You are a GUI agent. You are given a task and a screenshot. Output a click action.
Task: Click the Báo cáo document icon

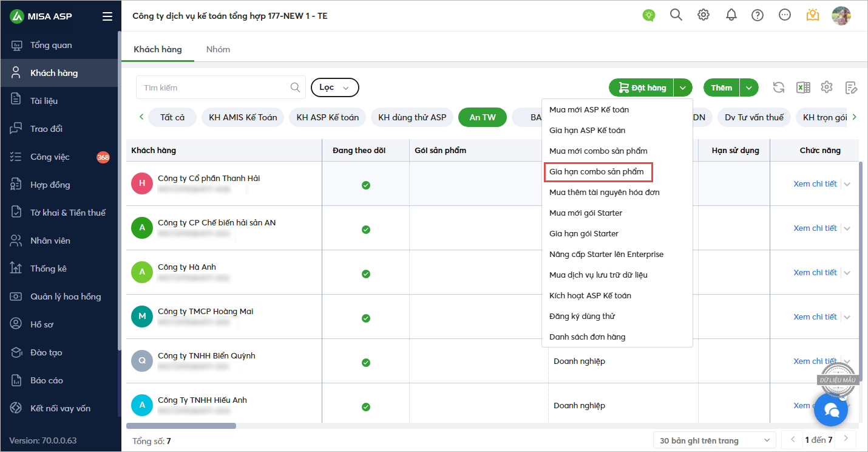(16, 380)
